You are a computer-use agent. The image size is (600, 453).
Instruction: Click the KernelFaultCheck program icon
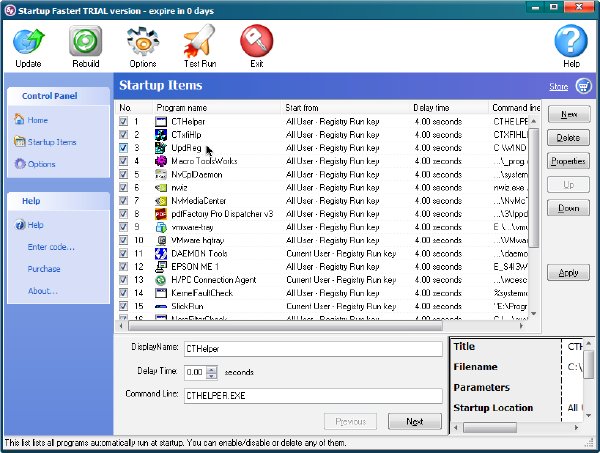(x=161, y=293)
